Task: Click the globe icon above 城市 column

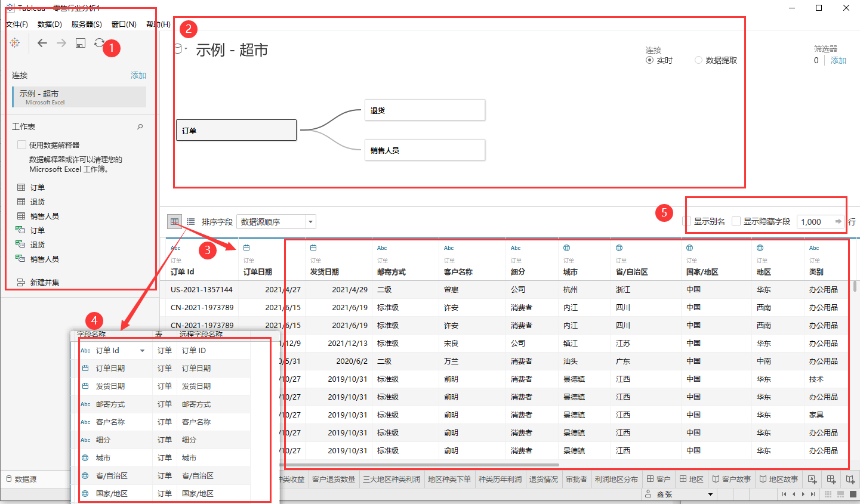Action: (x=567, y=248)
